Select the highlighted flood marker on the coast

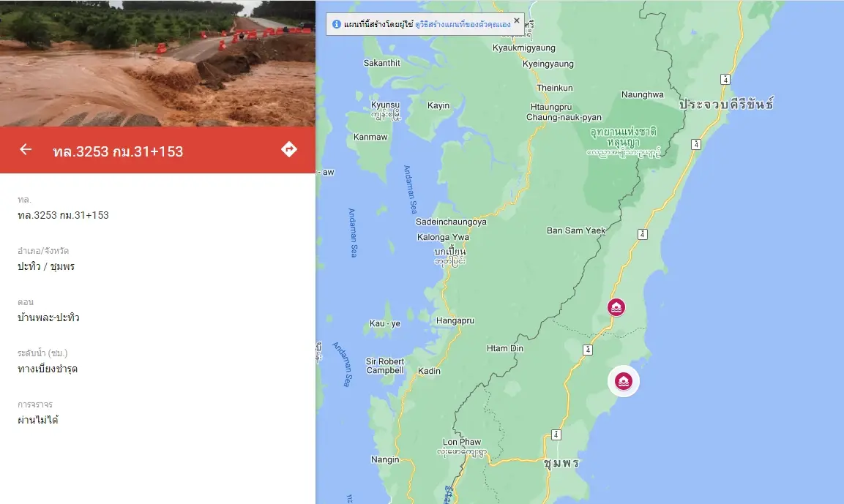pyautogui.click(x=624, y=381)
